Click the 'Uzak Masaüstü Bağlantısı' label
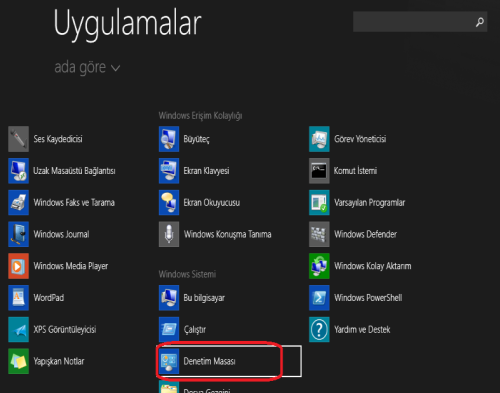 (x=74, y=171)
